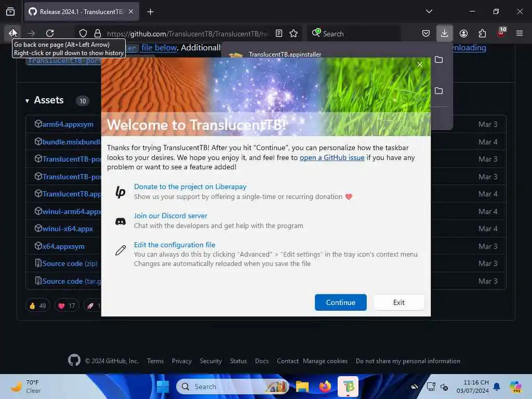This screenshot has width=532, height=399.
Task: Select the Release 2024.1 TranslucentTB tab
Action: coord(82,12)
